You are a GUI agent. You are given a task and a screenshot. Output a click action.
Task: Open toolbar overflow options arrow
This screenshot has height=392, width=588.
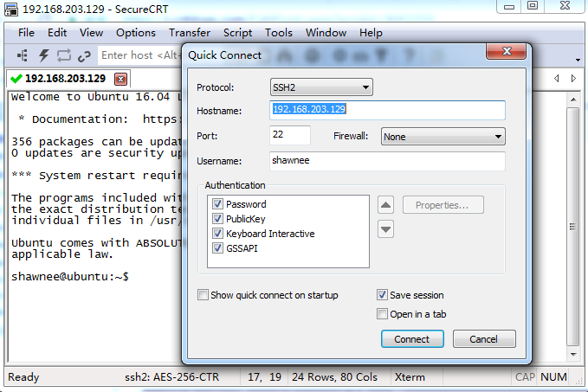pyautogui.click(x=578, y=60)
